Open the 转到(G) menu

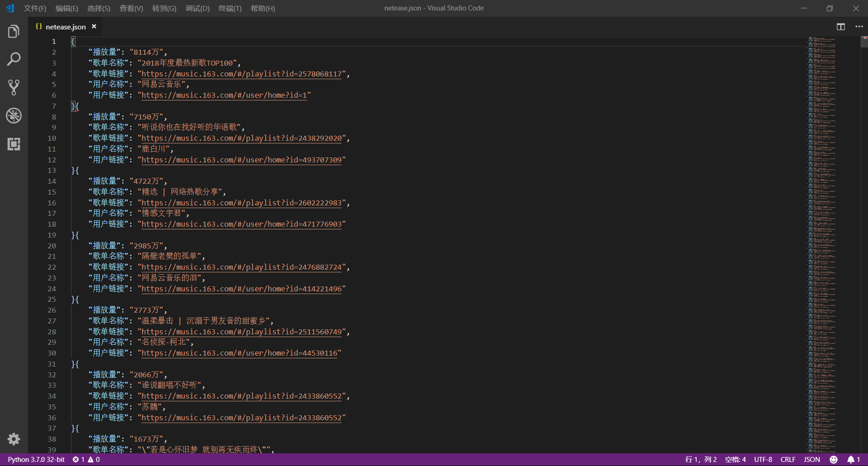click(x=164, y=8)
